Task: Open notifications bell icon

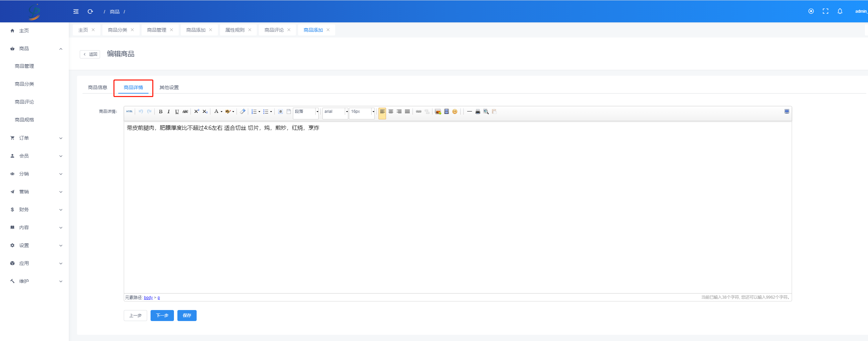Action: pyautogui.click(x=840, y=11)
